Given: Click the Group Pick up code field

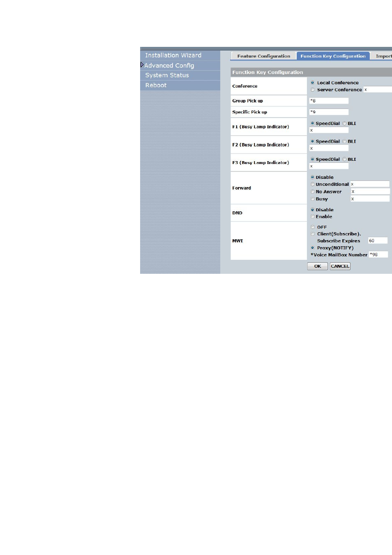Looking at the screenshot, I should [329, 101].
